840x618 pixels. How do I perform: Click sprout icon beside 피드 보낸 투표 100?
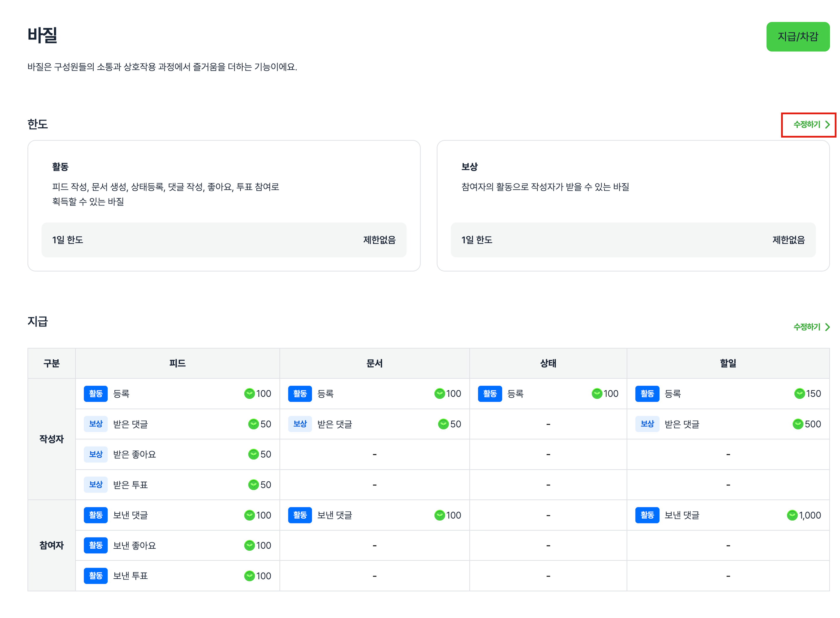[249, 576]
